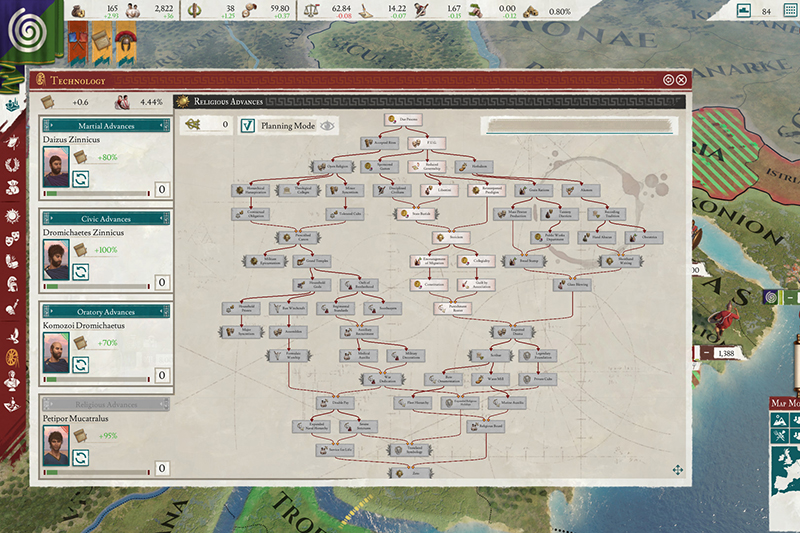Click the scroll banner below the top bar
Image resolution: width=800 pixels, height=533 pixels.
(101, 43)
